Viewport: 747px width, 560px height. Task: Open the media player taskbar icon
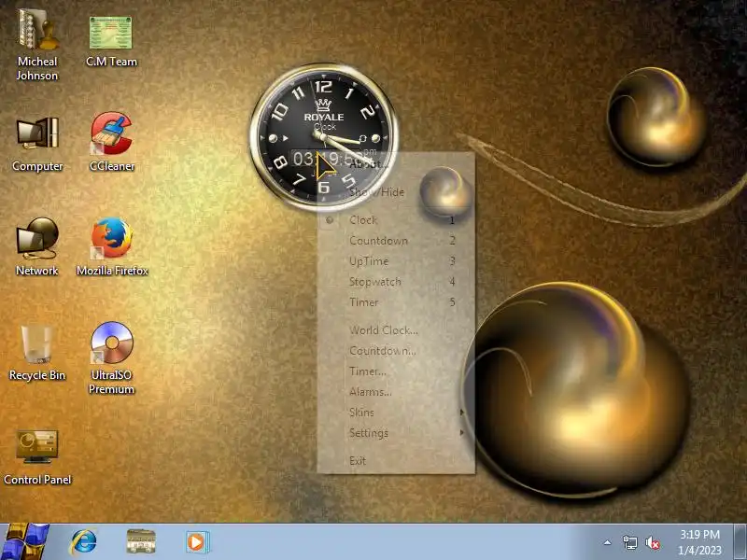197,542
